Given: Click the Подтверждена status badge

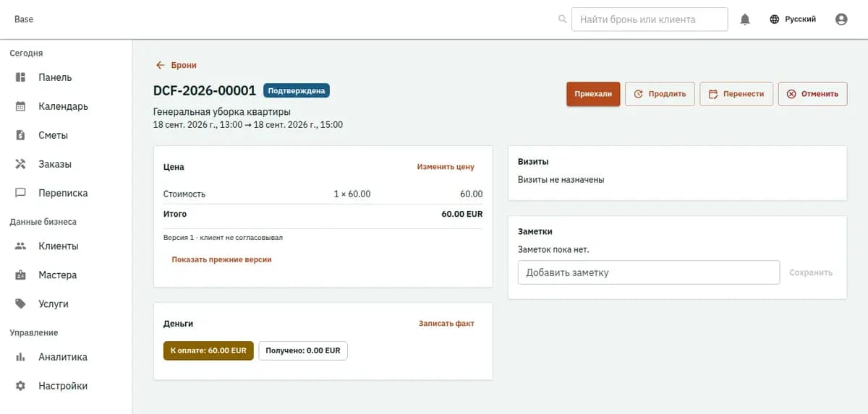Looking at the screenshot, I should coord(297,90).
